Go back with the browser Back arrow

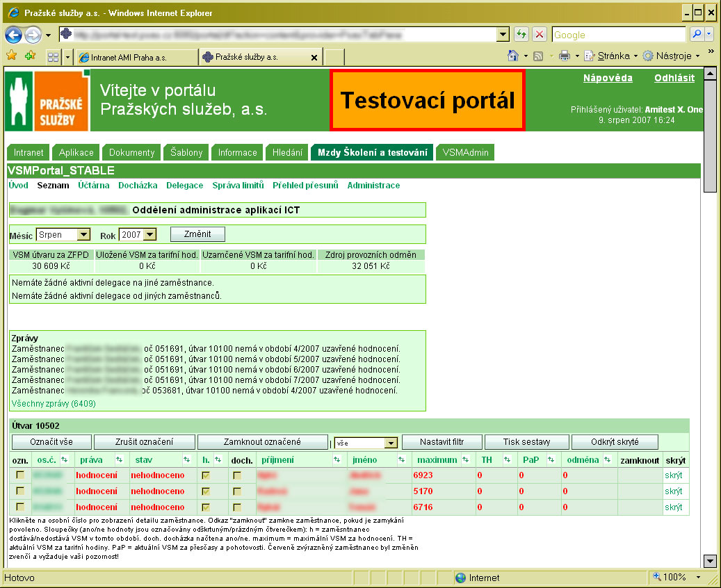click(x=13, y=35)
